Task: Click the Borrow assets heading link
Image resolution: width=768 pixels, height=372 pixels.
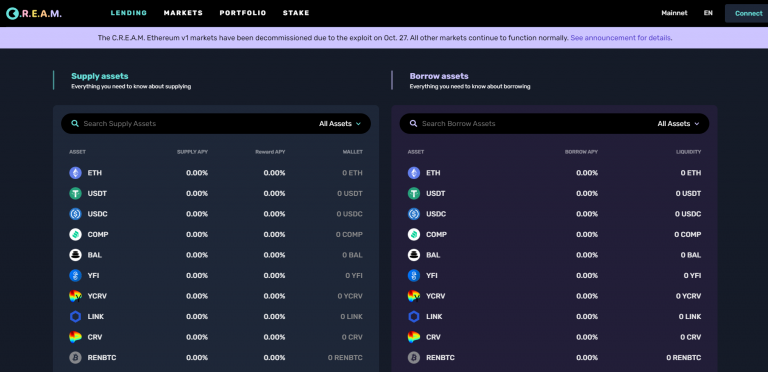Action: click(439, 76)
